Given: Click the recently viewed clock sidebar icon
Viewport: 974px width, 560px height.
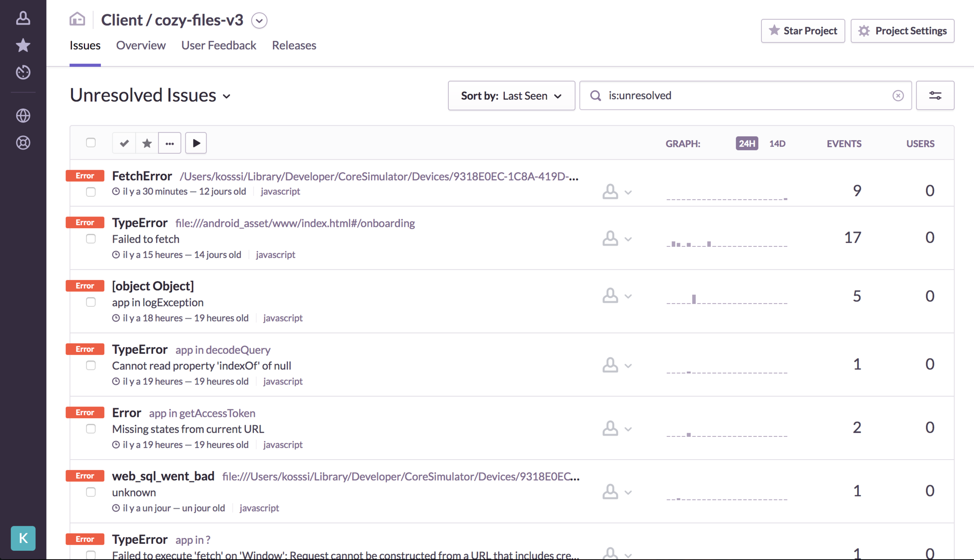Looking at the screenshot, I should click(23, 72).
